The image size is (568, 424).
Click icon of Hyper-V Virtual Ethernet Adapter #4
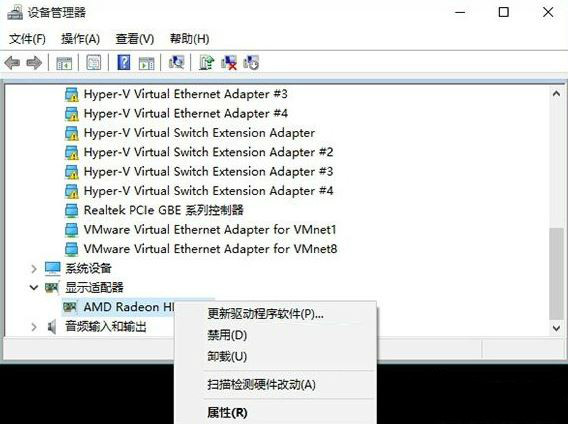coord(72,114)
